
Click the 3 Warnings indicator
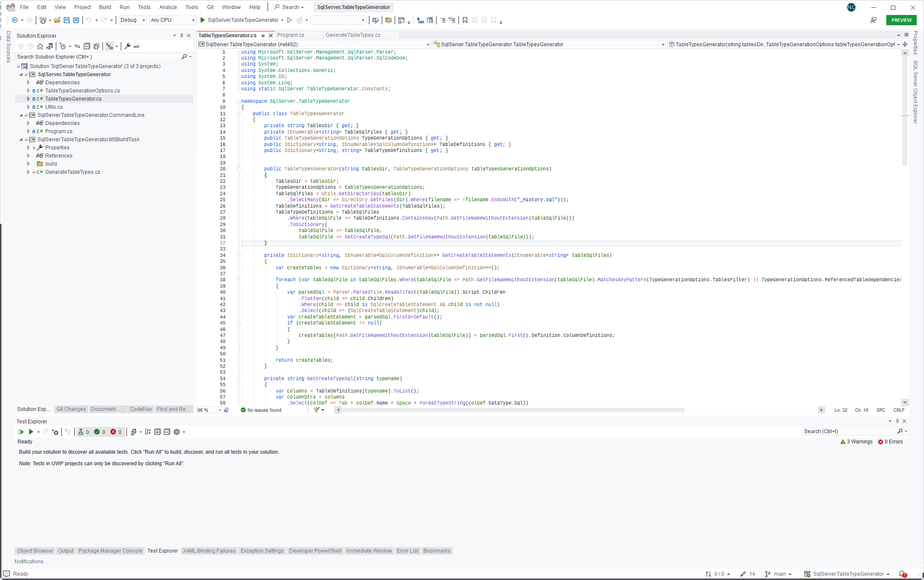[x=856, y=442]
